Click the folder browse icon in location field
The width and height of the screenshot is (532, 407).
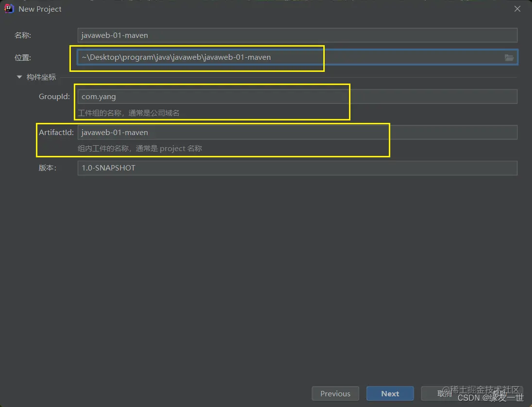coord(509,58)
